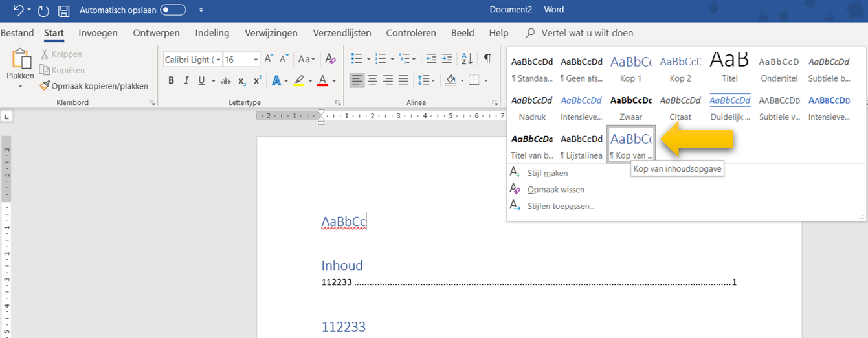
Task: Toggle bold formatting
Action: coord(171,81)
